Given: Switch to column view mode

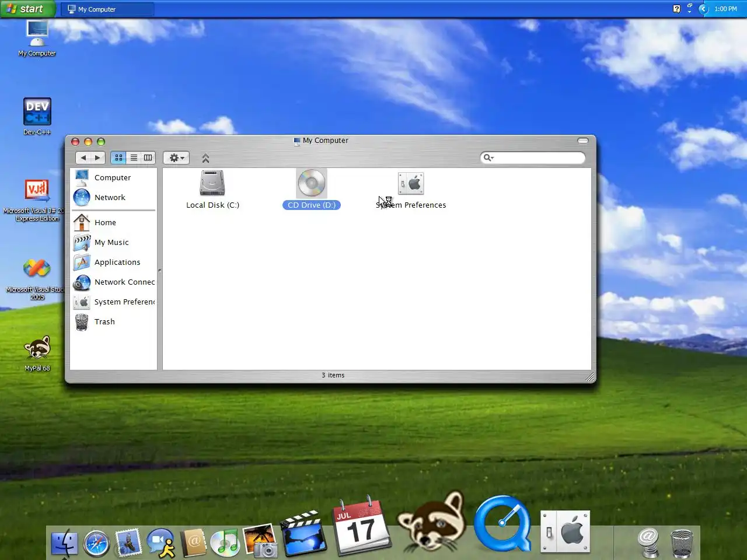Looking at the screenshot, I should (148, 157).
